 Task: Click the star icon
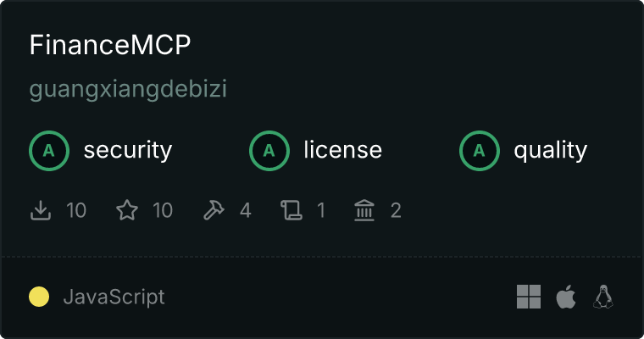pyautogui.click(x=127, y=210)
